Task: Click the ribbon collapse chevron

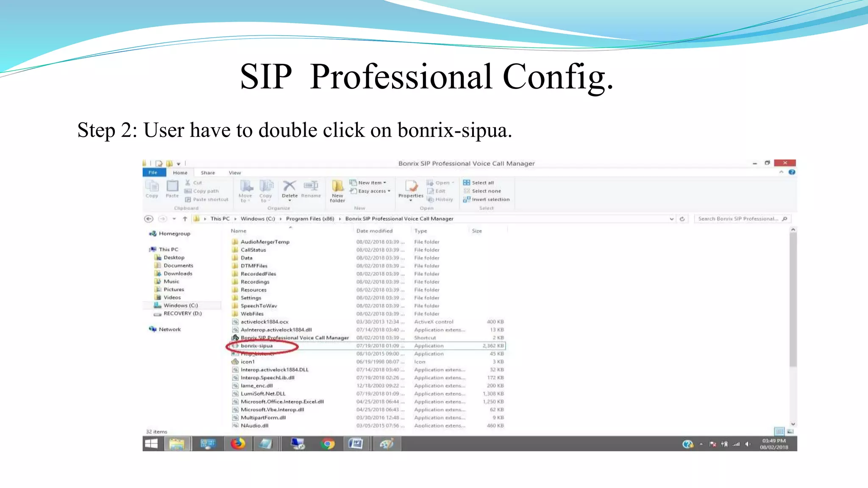Action: [x=781, y=172]
